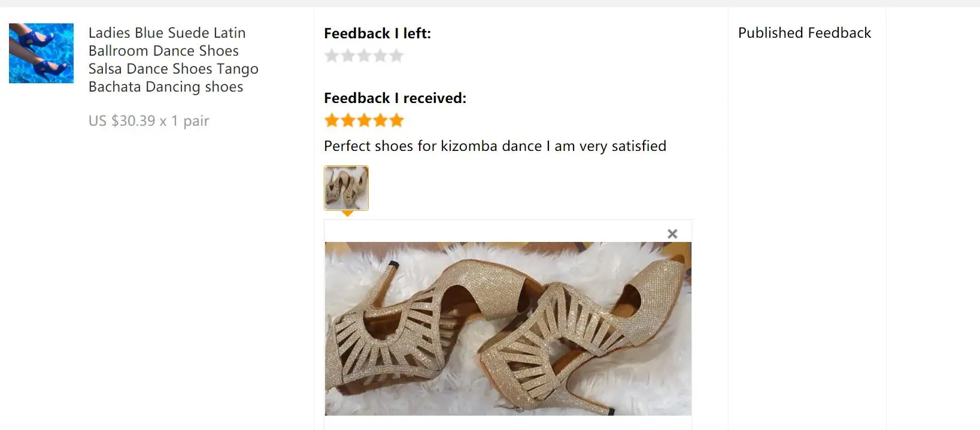Click the first gray star under Feedback I left

click(x=332, y=56)
